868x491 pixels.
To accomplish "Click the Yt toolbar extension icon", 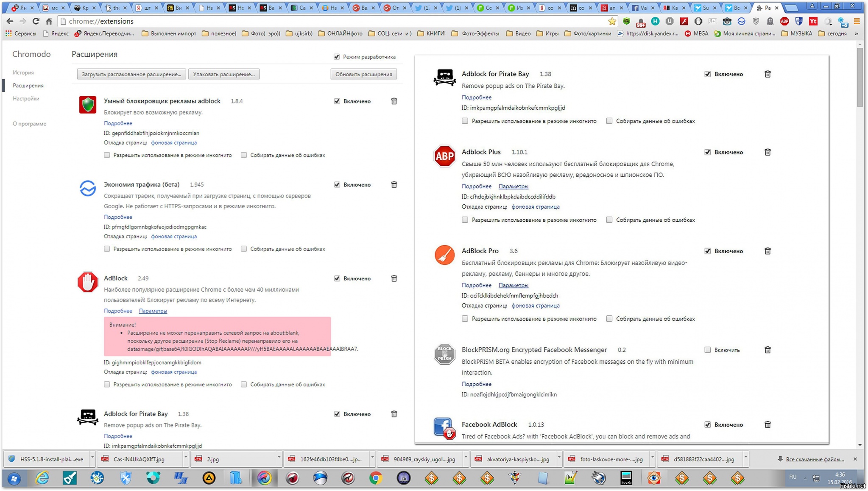I will 813,21.
